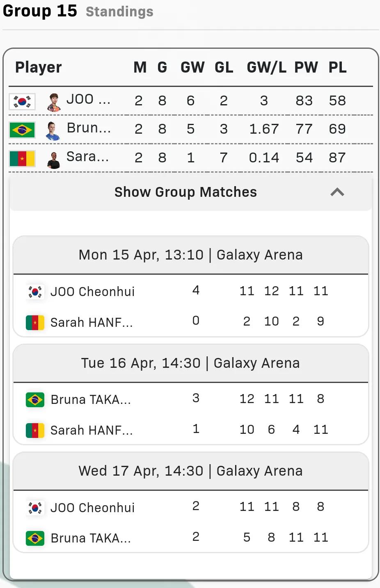Image resolution: width=380 pixels, height=588 pixels.
Task: Open Bruna player avatar photo in standings
Action: [x=53, y=131]
